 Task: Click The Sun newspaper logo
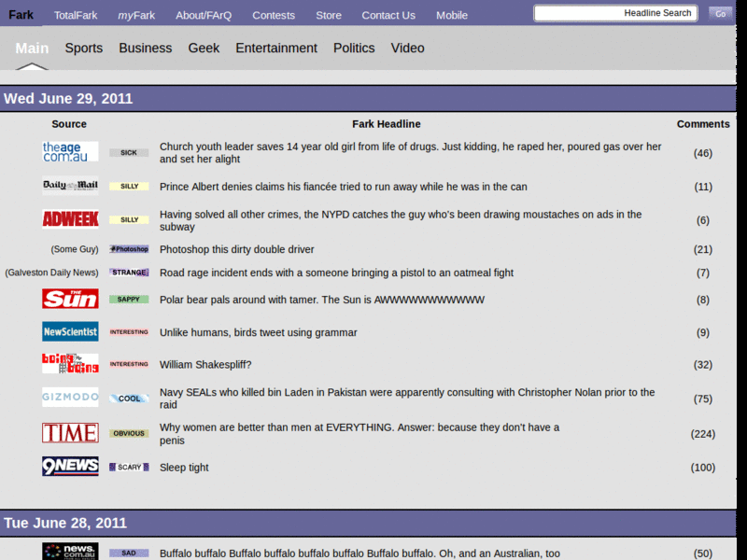click(x=70, y=299)
